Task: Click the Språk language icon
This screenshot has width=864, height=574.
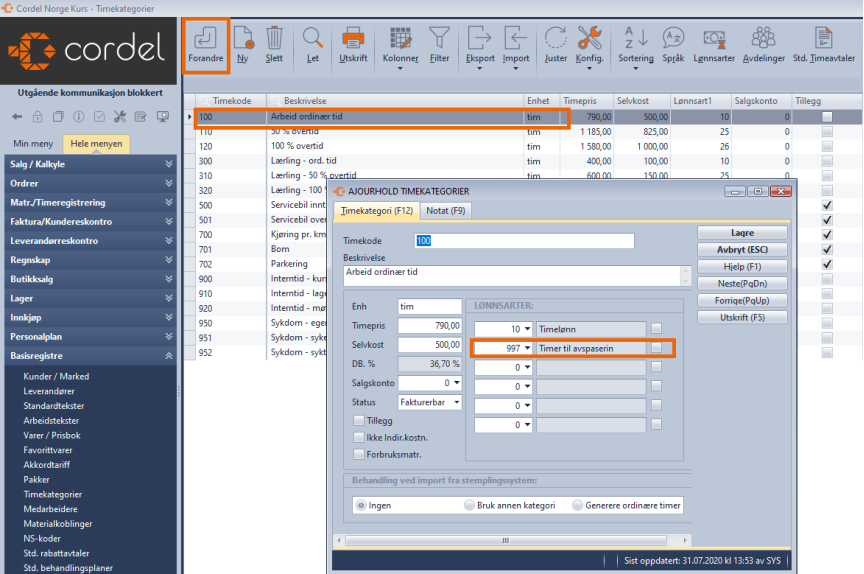Action: point(673,38)
